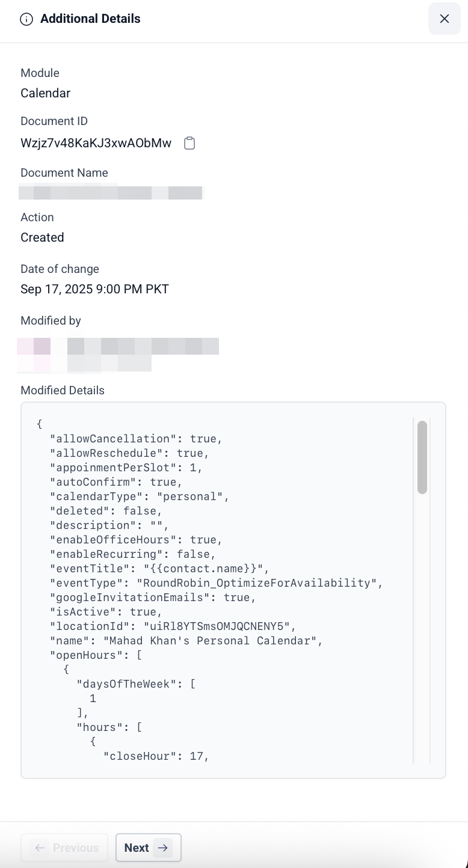Click the left arrow icon in Previous
The image size is (468, 868).
[x=40, y=848]
